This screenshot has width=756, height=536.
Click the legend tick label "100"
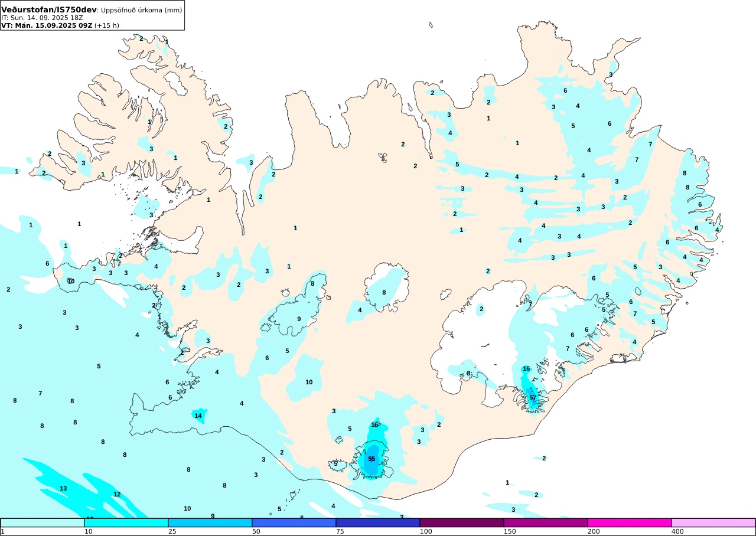426,531
